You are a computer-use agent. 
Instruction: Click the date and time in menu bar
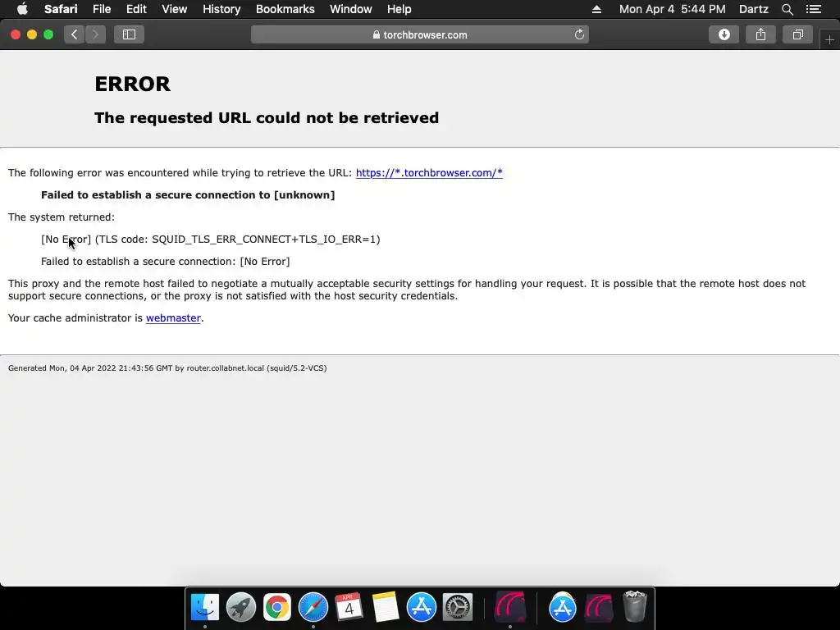pos(673,9)
